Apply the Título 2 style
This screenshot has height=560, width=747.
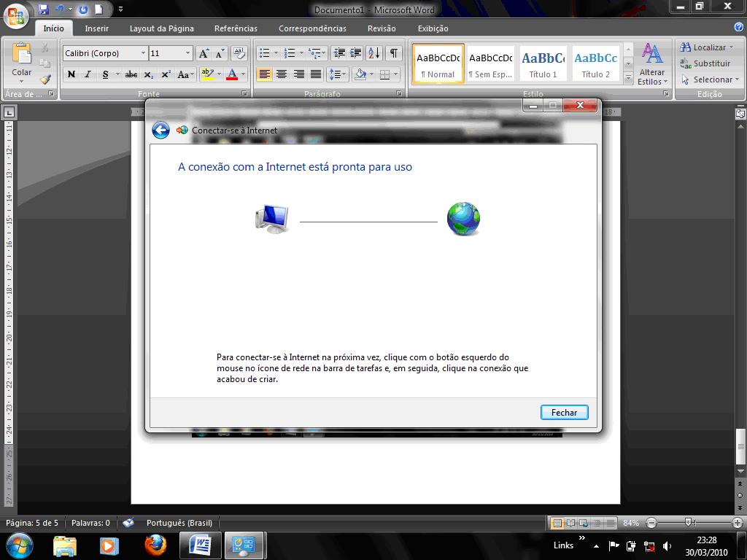click(595, 64)
